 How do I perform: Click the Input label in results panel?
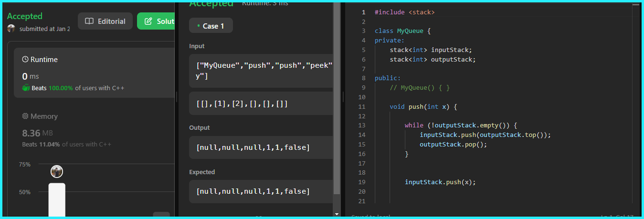point(197,46)
